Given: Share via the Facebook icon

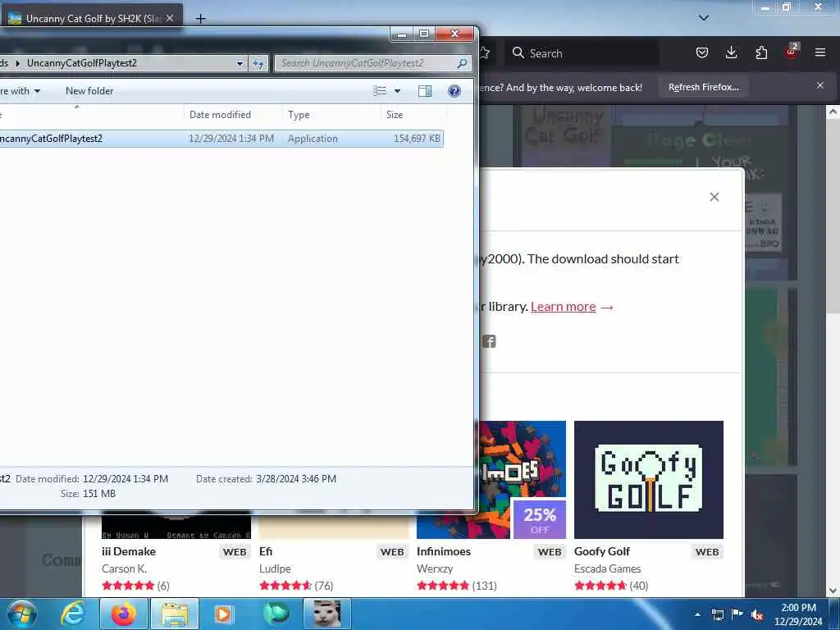Looking at the screenshot, I should 489,341.
